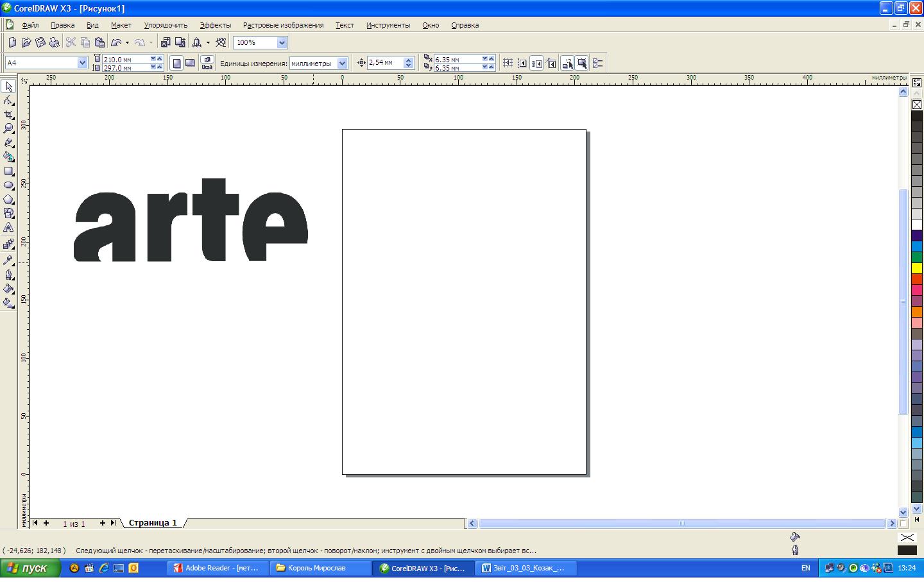Open the zoom level 100% dropdown

click(282, 42)
